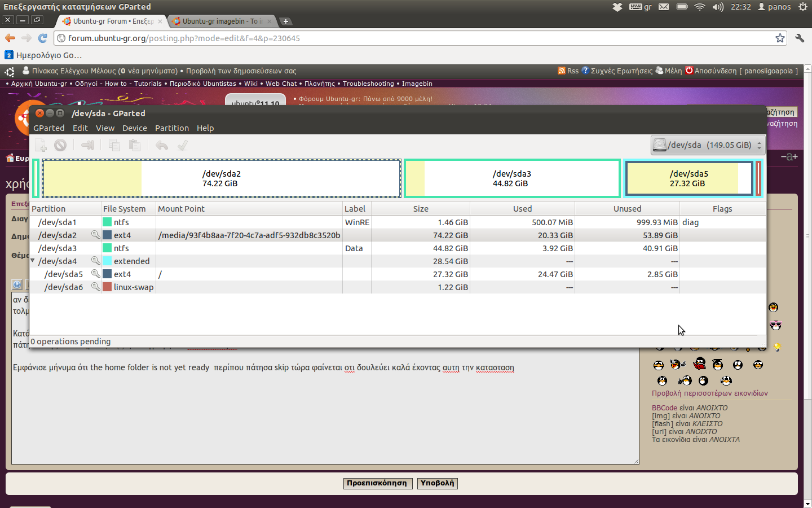The image size is (812, 508).
Task: Insert the penguin reading a red book smiley
Action: click(700, 364)
